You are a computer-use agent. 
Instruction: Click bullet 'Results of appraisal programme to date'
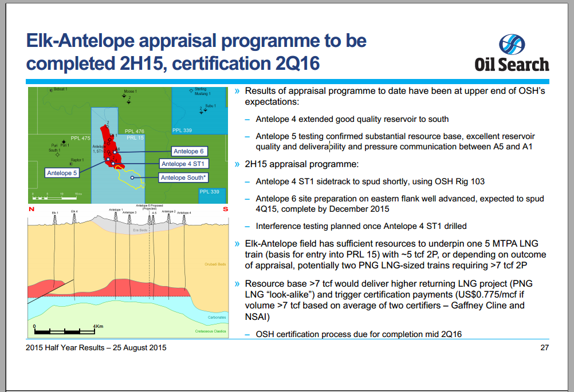click(395, 96)
